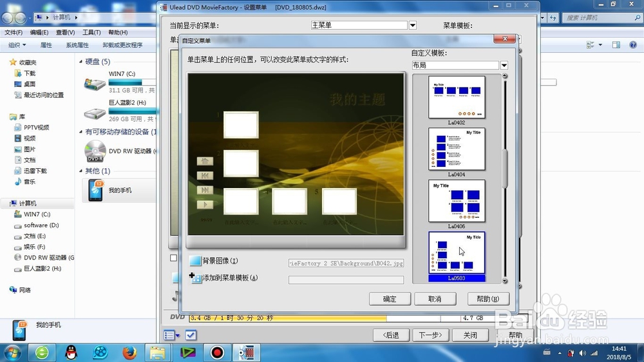Click the network signal icon in tray
The width and height of the screenshot is (644, 362).
point(594,353)
